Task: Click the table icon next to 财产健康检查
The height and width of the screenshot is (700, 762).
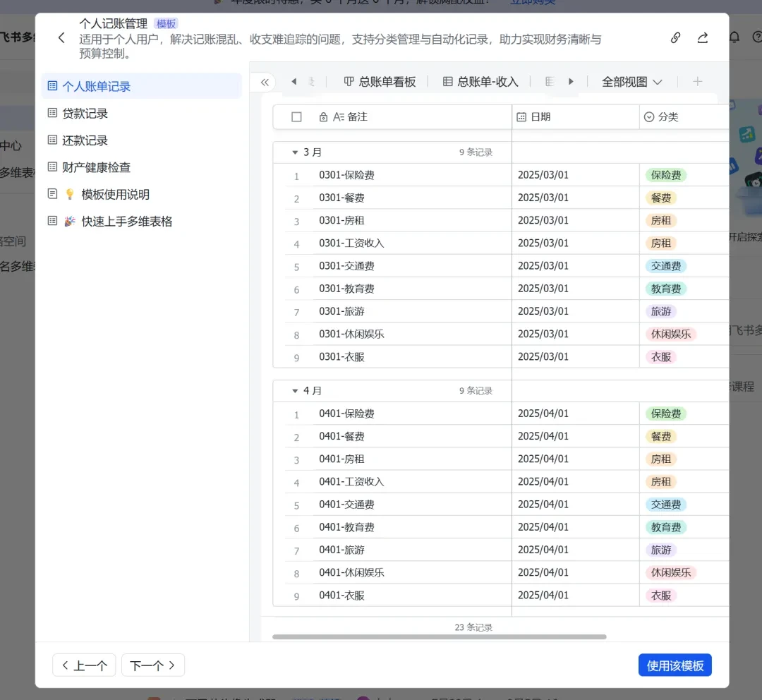Action: coord(52,167)
